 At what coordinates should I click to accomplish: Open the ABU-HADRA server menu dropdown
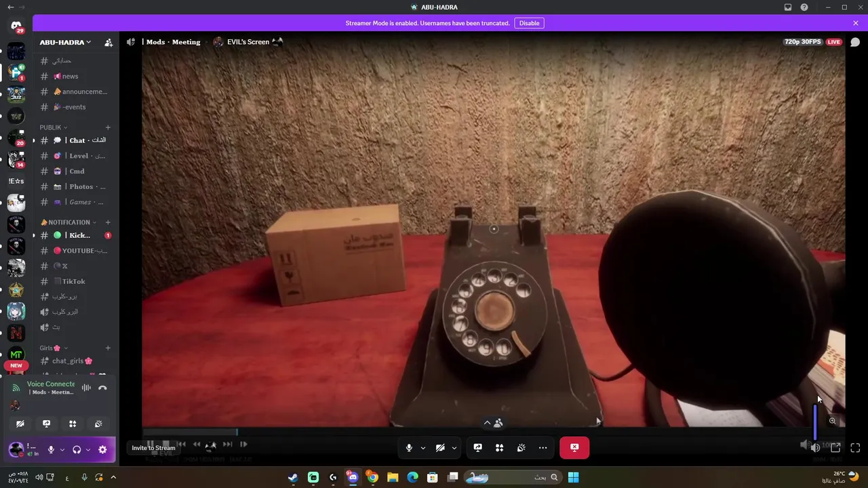(65, 42)
